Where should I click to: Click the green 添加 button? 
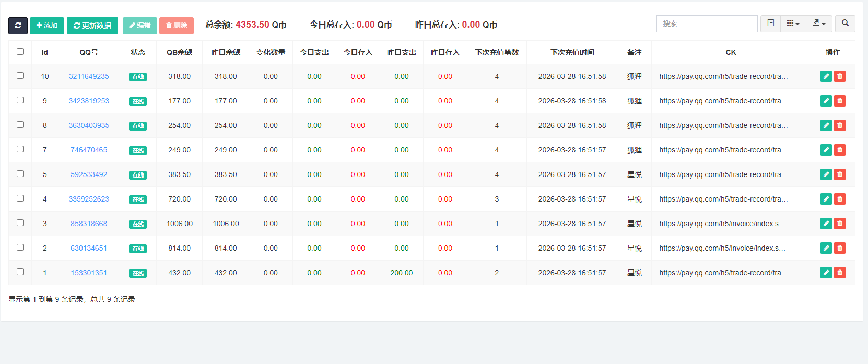47,26
